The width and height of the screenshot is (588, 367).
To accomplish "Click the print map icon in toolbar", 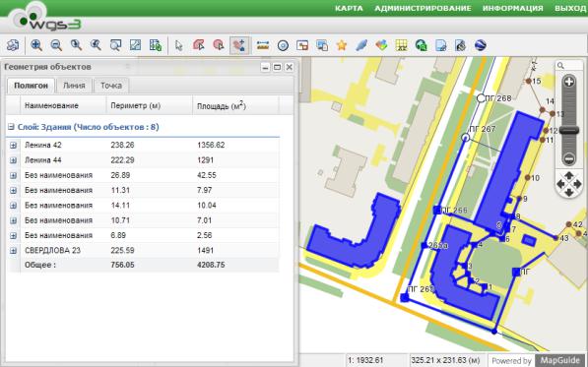I will pyautogui.click(x=13, y=45).
